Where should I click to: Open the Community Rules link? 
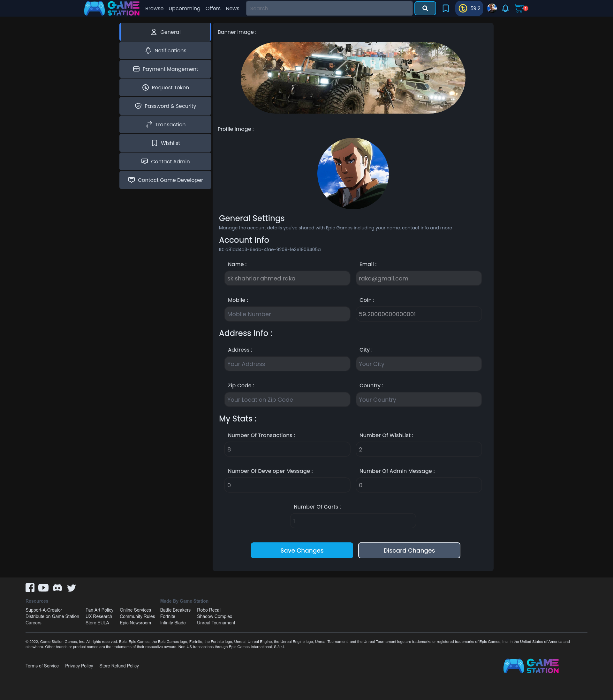[137, 616]
